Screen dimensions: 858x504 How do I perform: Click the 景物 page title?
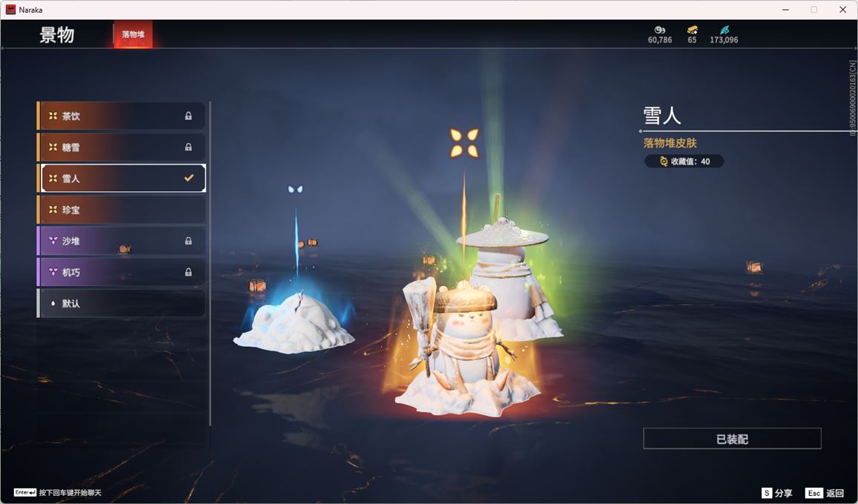(x=57, y=34)
